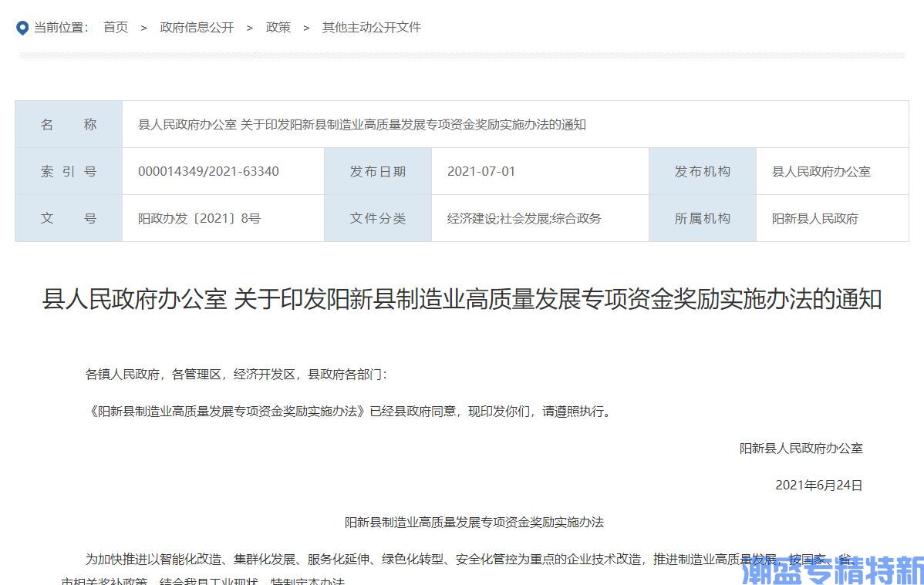This screenshot has width=924, height=585.
Task: Go to 政府信息公开 breadcrumb
Action: pos(197,27)
